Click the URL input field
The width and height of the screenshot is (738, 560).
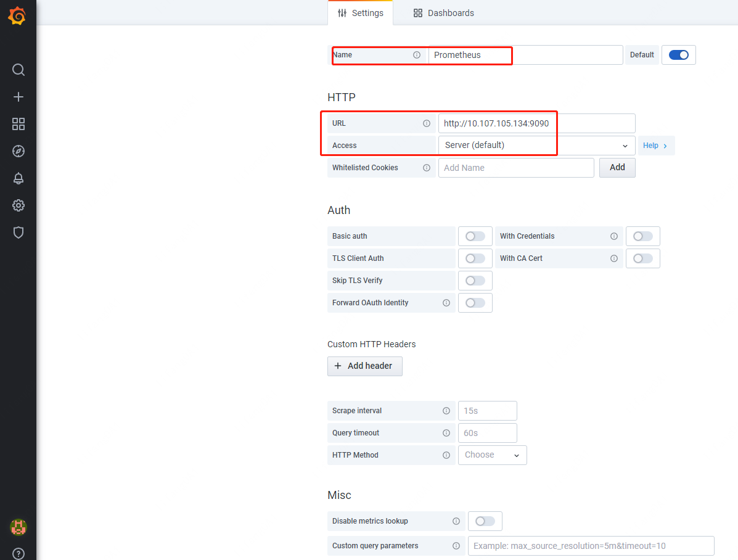tap(536, 123)
